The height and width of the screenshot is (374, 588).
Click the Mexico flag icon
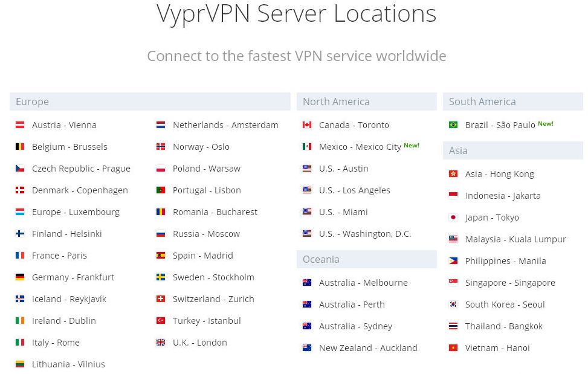307,147
